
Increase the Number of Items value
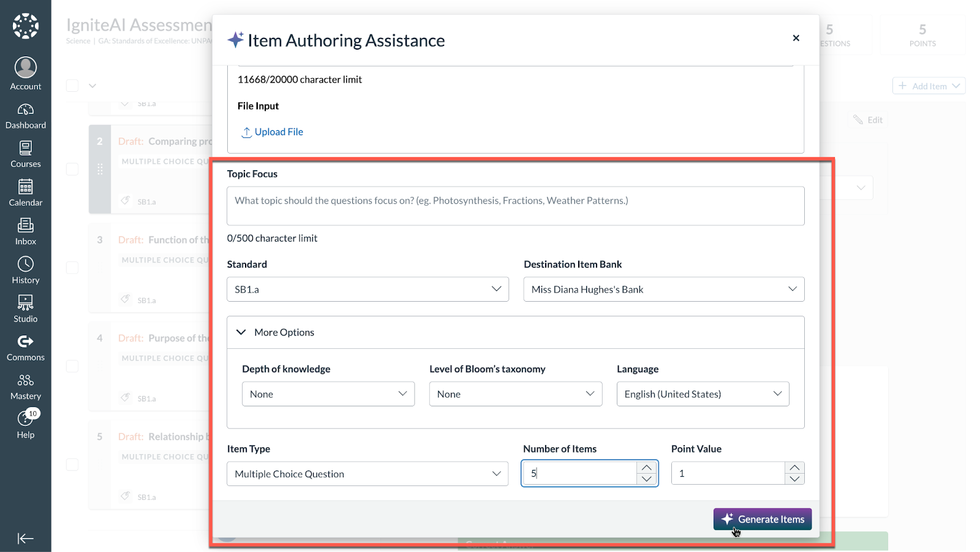pyautogui.click(x=647, y=468)
